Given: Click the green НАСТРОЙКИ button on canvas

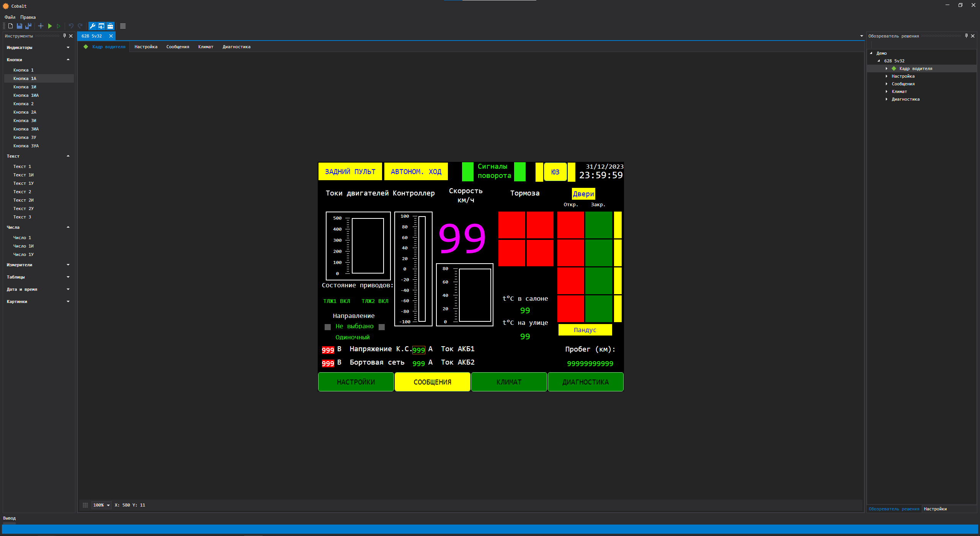Looking at the screenshot, I should tap(356, 382).
